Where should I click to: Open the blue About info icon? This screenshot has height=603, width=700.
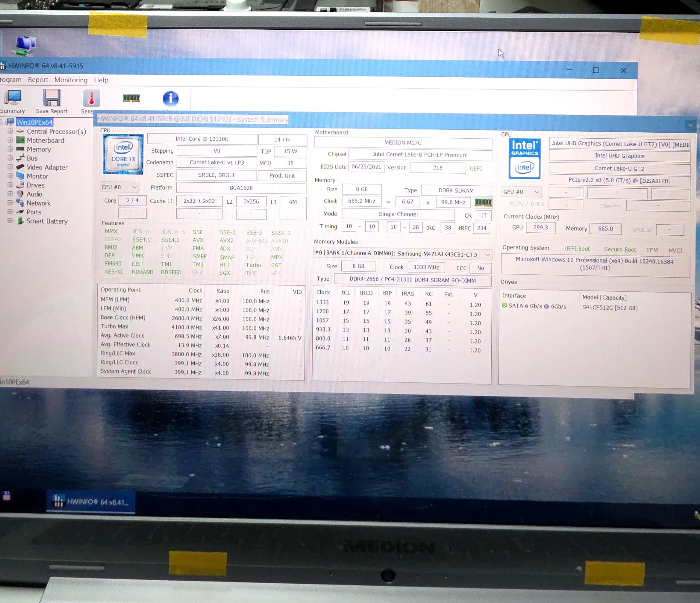170,99
